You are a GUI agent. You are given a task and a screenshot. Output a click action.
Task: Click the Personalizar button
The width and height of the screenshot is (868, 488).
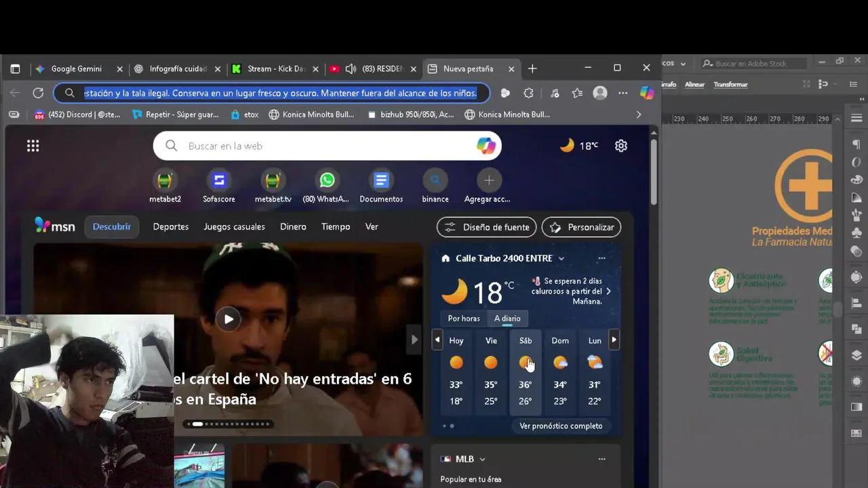tap(581, 227)
